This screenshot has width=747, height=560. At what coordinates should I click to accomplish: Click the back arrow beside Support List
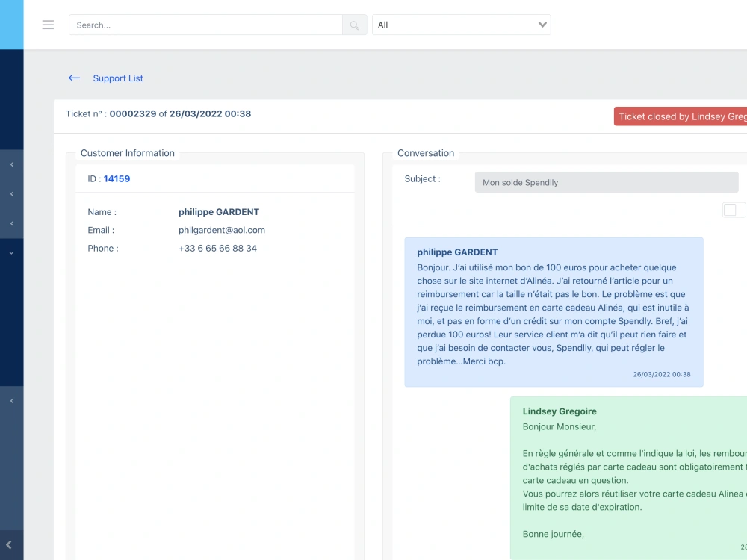coord(74,78)
